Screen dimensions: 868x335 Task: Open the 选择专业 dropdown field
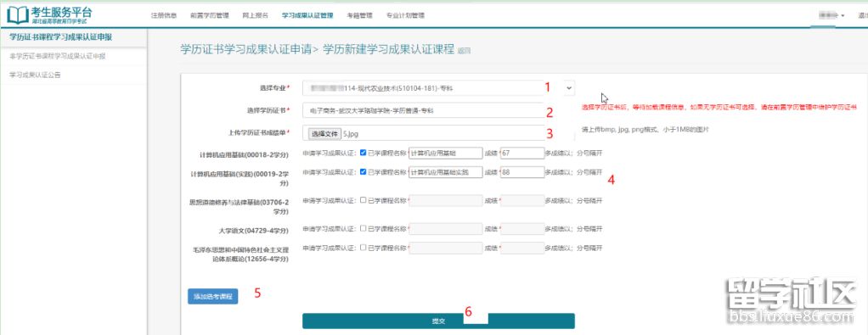439,87
